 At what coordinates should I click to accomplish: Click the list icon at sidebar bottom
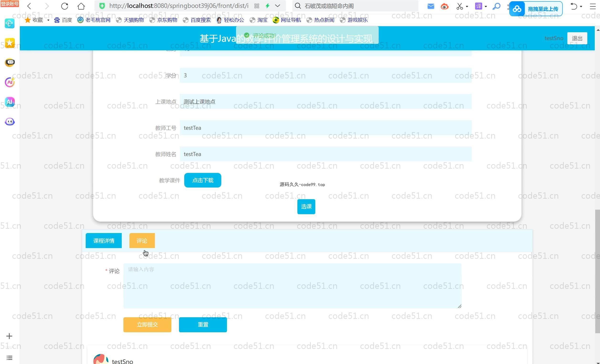[x=9, y=358]
